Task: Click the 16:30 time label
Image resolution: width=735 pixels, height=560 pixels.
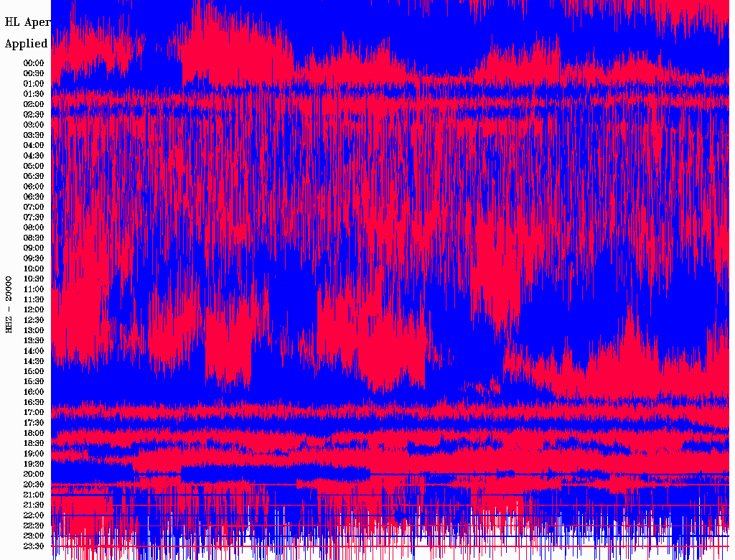Action: [x=34, y=402]
